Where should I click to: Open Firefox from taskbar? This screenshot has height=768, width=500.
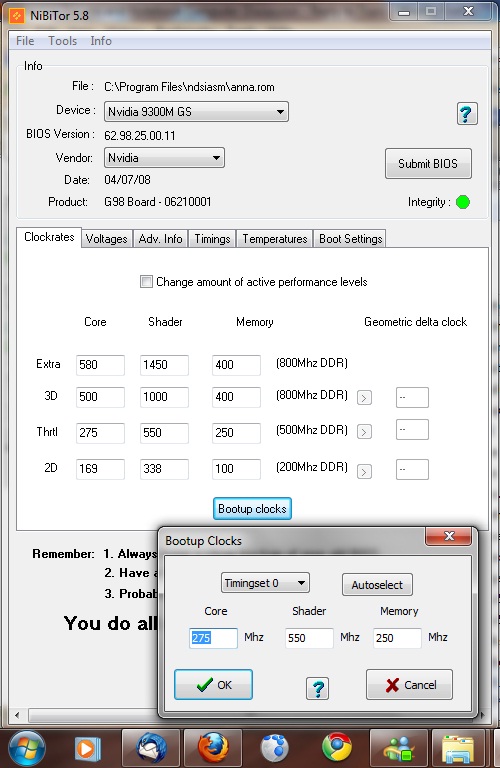click(213, 748)
